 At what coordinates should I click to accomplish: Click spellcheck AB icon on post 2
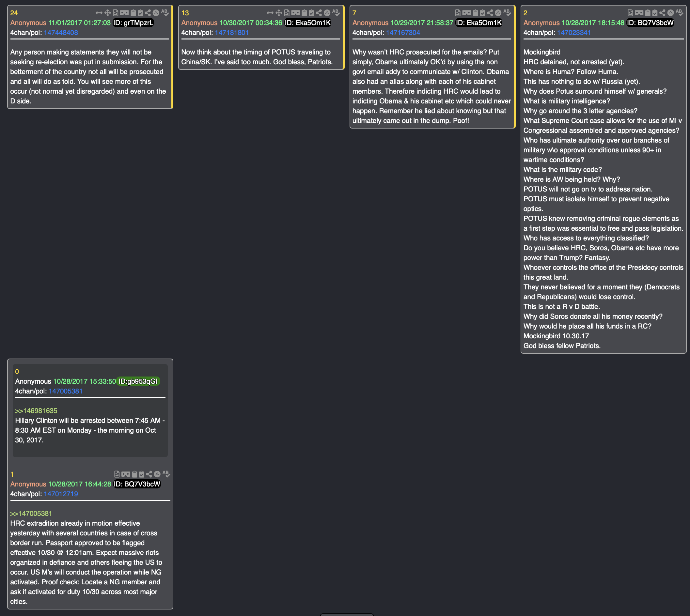pyautogui.click(x=680, y=13)
